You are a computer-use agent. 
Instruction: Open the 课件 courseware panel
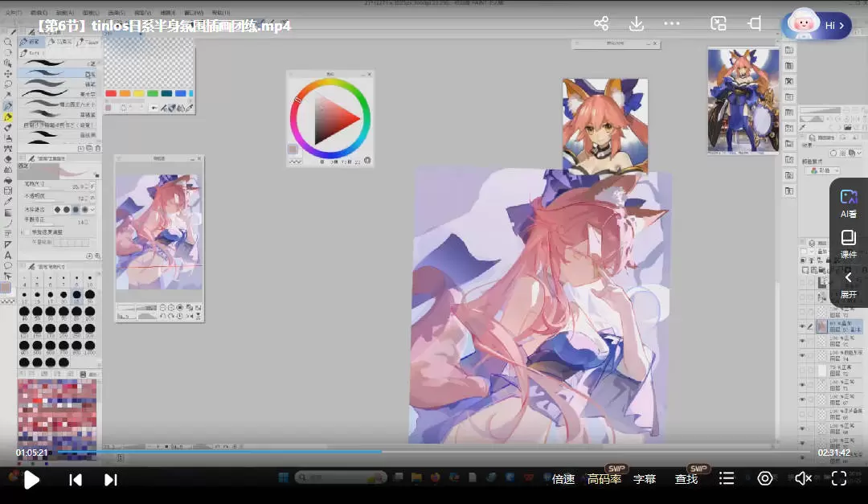coord(848,244)
